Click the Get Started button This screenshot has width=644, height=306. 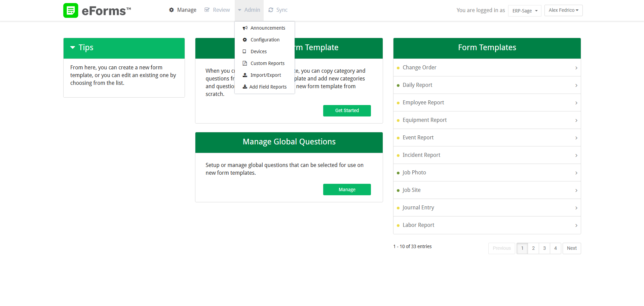point(347,111)
